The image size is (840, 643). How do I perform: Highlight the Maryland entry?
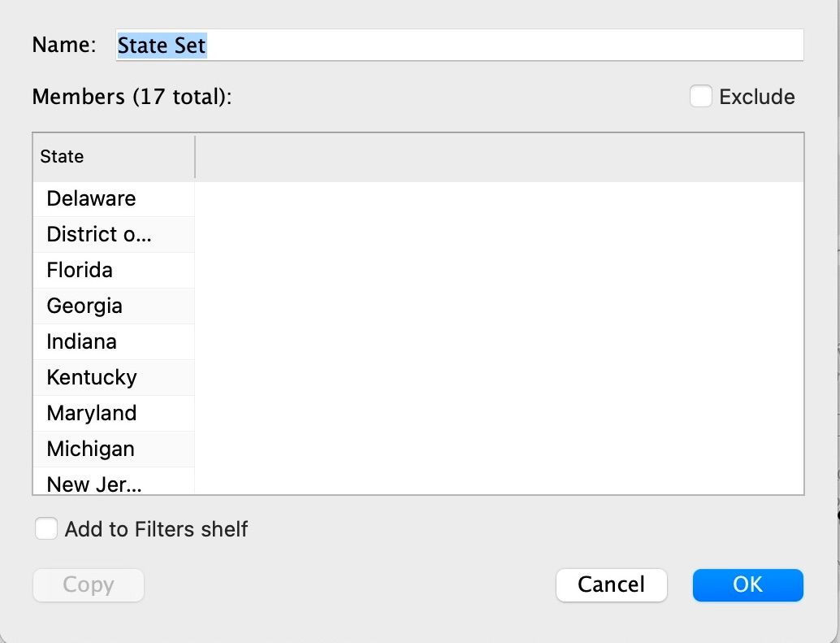(x=92, y=413)
